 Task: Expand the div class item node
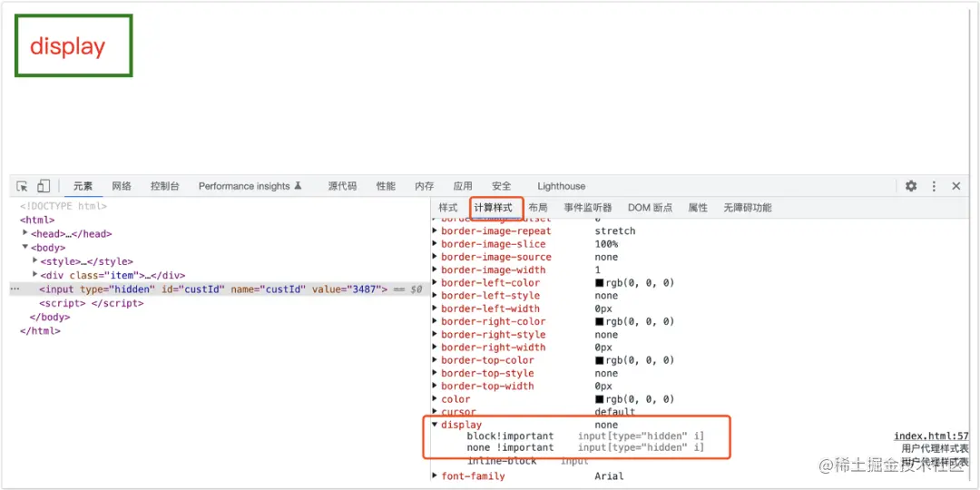(35, 274)
